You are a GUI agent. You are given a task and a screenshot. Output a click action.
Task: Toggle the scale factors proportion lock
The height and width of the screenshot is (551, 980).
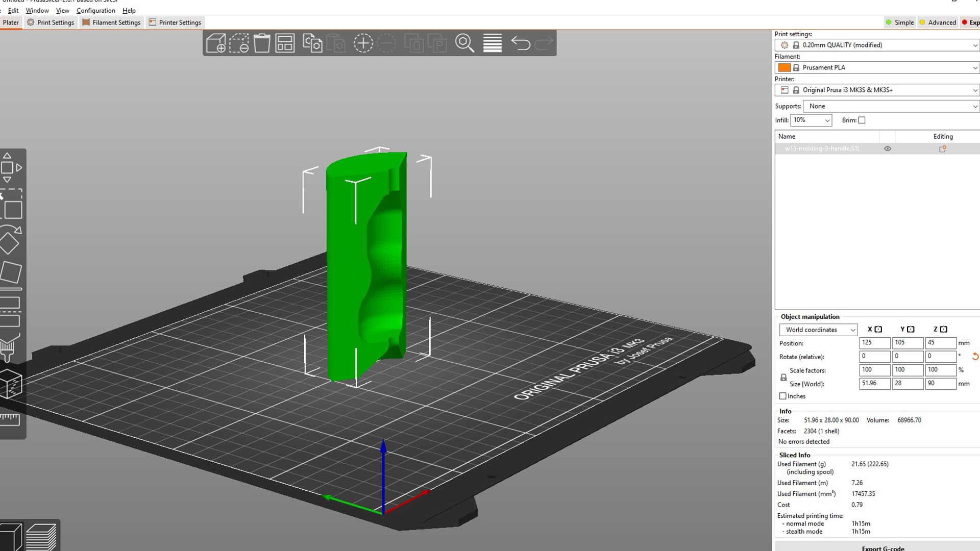click(x=783, y=378)
